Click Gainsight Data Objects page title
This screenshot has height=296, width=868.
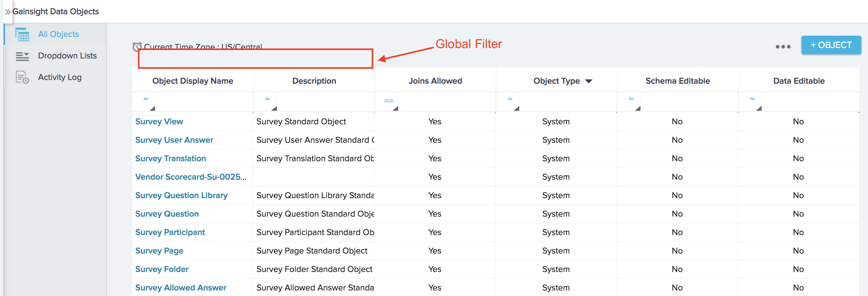[56, 11]
